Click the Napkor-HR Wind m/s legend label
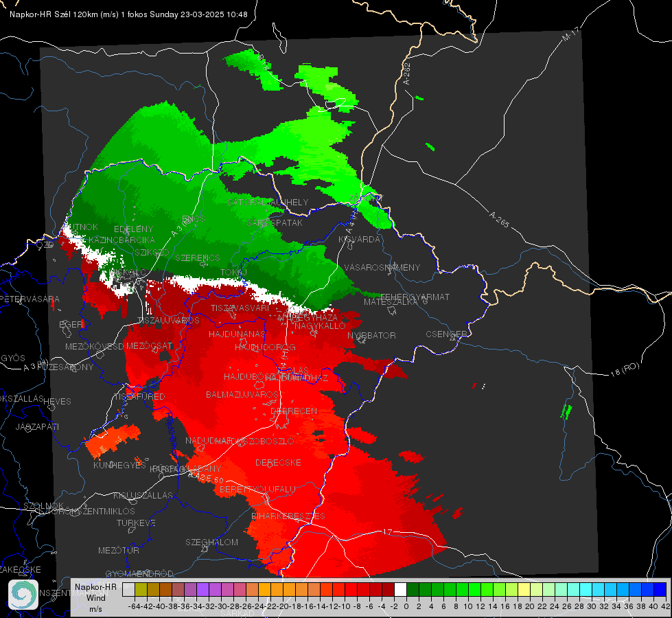 point(95,597)
